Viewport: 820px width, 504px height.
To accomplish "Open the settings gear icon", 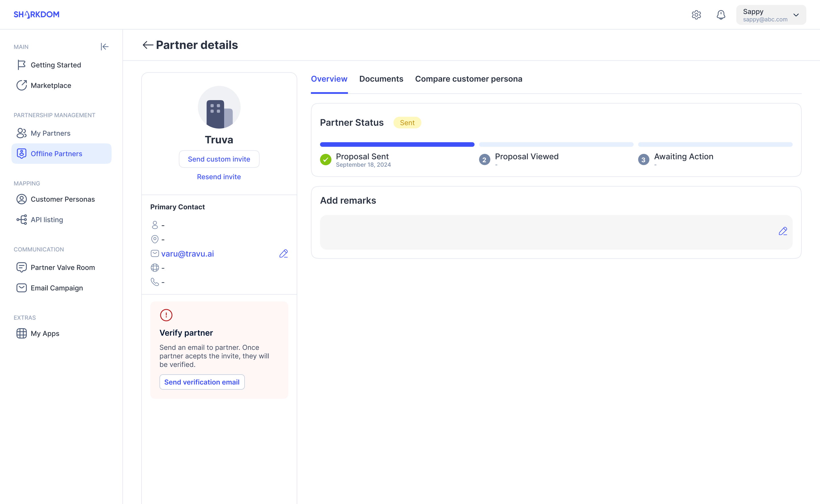I will 696,15.
